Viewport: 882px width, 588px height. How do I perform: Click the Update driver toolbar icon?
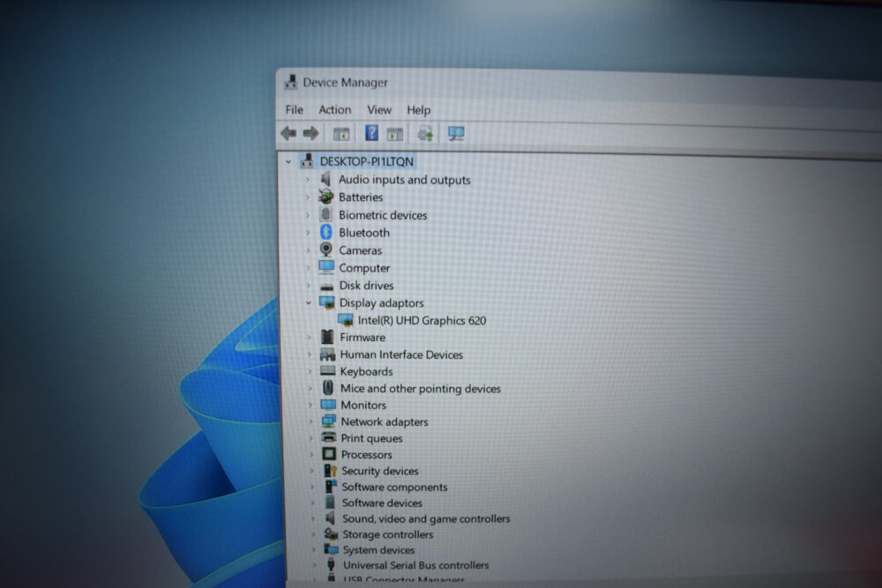tap(425, 133)
